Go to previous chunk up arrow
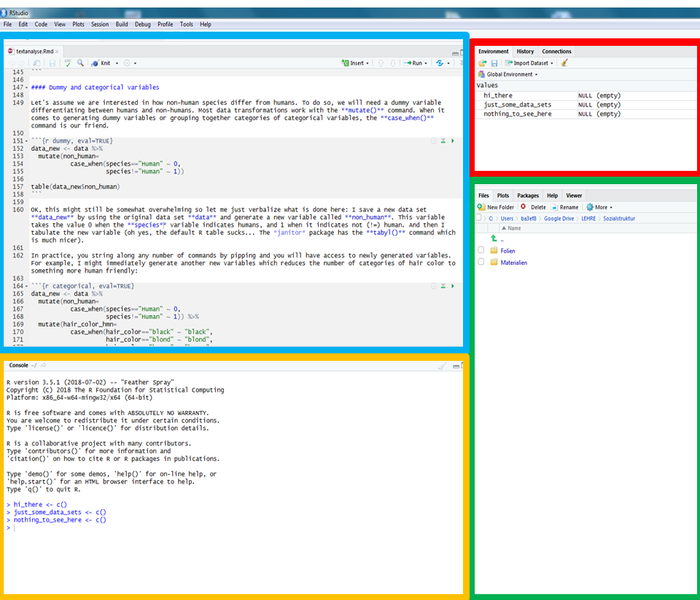Screen dimensions: 700x600 (x=381, y=63)
